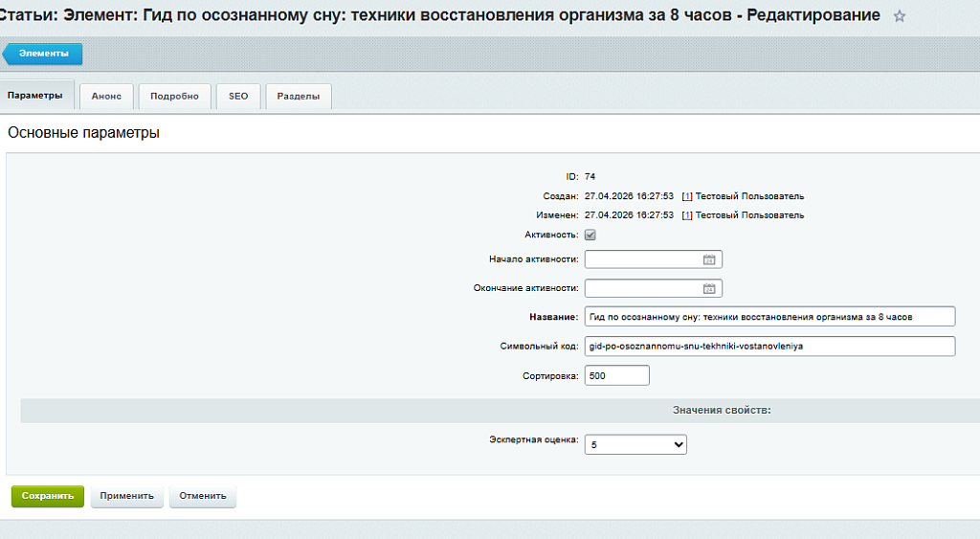
Task: Go to the Разделы tab
Action: click(x=299, y=97)
